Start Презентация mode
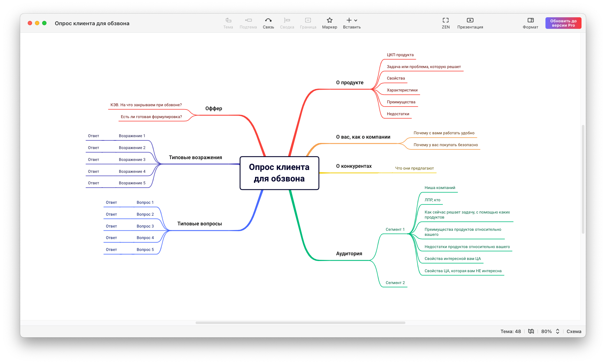Screen dimensions: 606x364 click(x=470, y=21)
